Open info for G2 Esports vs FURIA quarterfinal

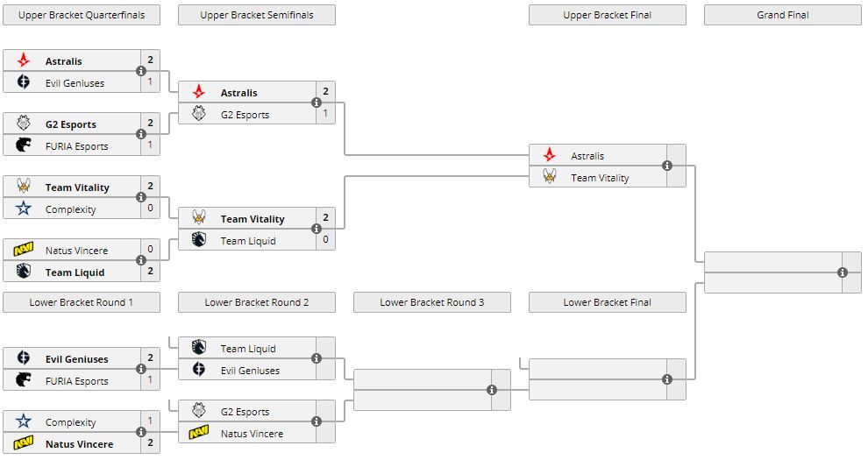(x=141, y=135)
